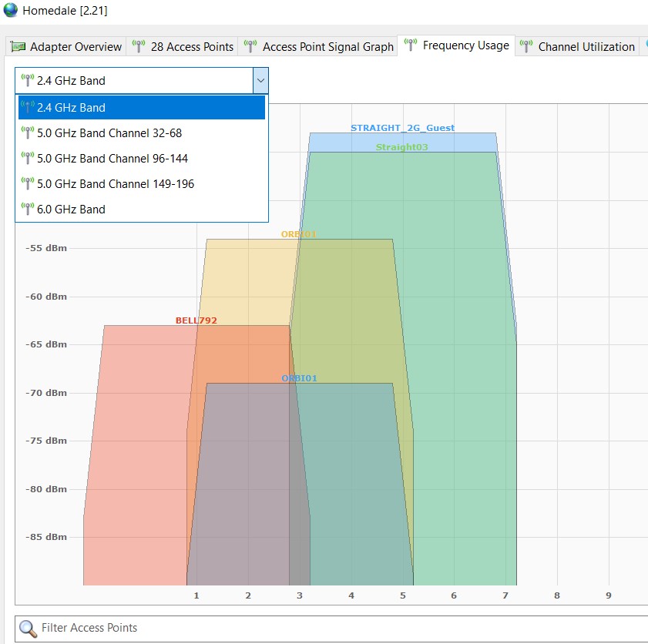Click the globe icon in the Homedale title bar
This screenshot has width=648, height=644.
click(x=11, y=11)
